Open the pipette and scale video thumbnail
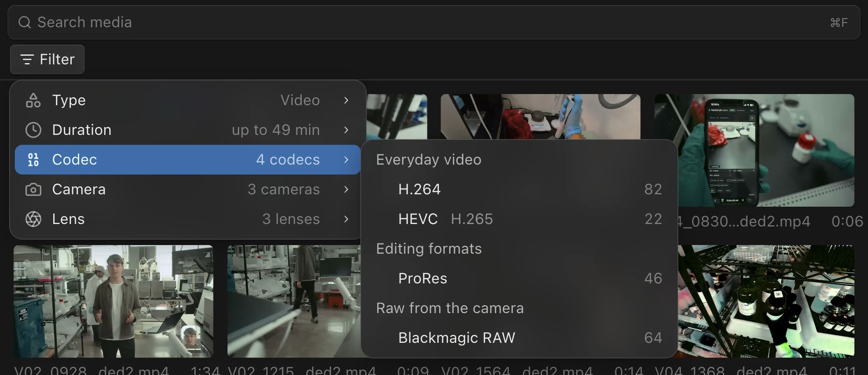Image resolution: width=868 pixels, height=375 pixels. pyautogui.click(x=540, y=117)
